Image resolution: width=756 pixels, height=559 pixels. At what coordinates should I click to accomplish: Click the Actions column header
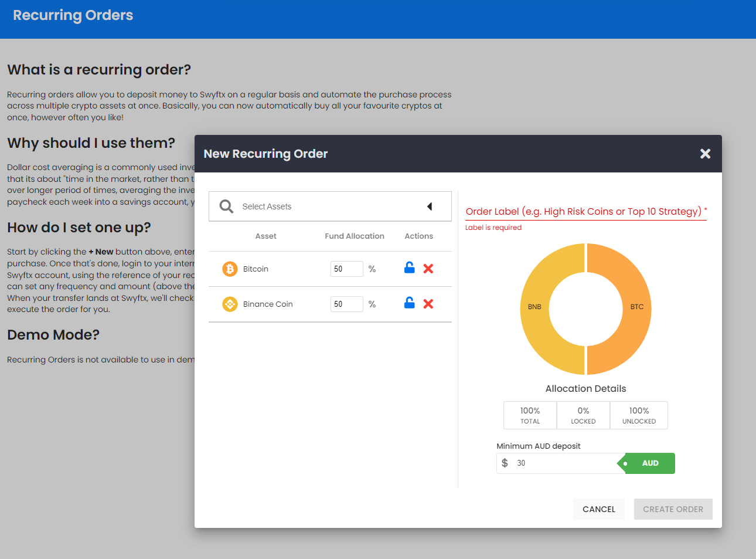click(419, 236)
